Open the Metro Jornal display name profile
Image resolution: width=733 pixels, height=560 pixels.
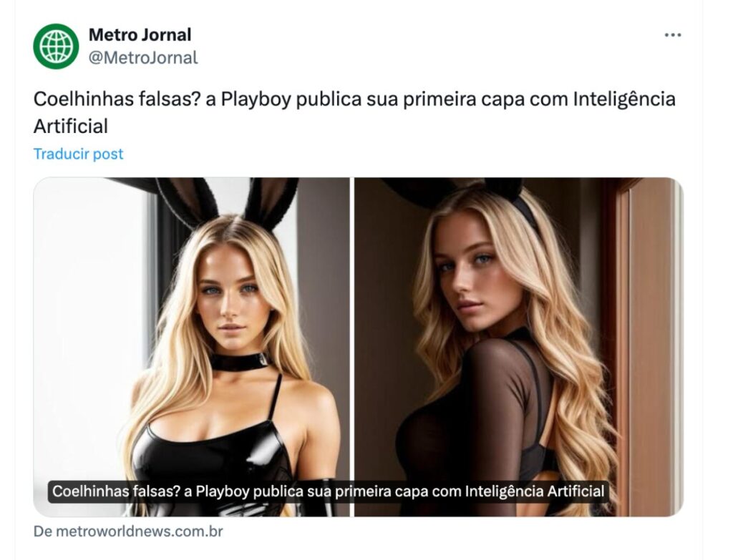(140, 34)
